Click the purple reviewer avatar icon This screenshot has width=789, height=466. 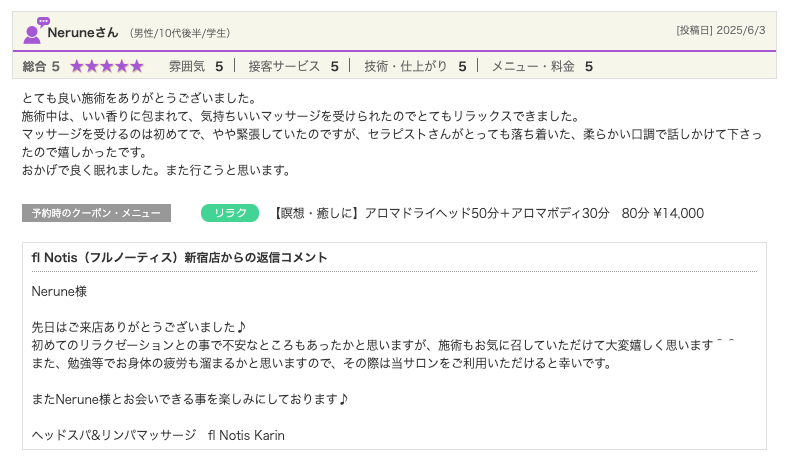(34, 30)
